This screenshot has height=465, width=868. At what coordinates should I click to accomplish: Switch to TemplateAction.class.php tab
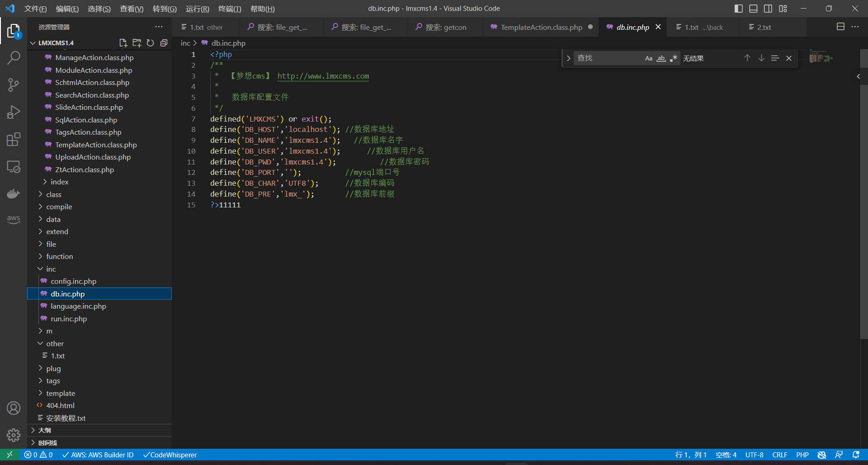(541, 27)
